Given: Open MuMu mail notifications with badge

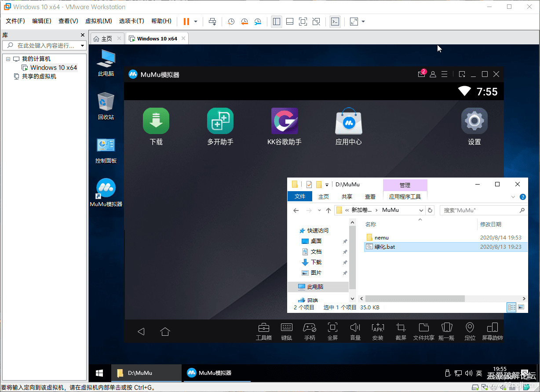Looking at the screenshot, I should [x=422, y=74].
